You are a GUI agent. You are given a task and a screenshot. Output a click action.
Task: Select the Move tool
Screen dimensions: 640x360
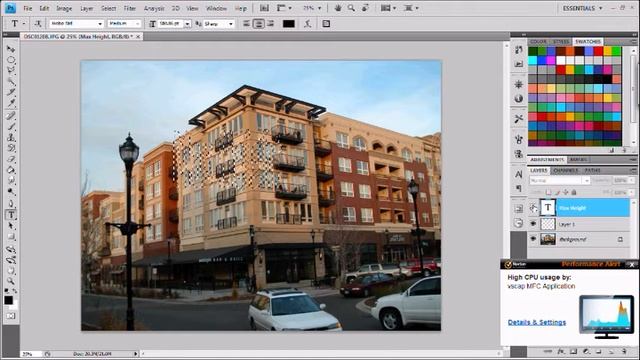[x=11, y=49]
